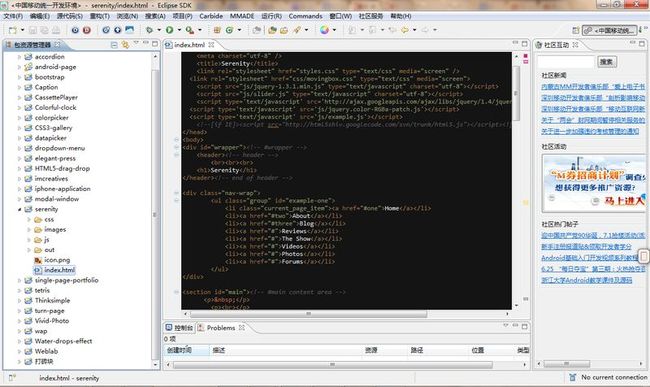Click the picture-shaped toolbar icon
Viewport: 650px width, 387px height.
click(x=130, y=30)
